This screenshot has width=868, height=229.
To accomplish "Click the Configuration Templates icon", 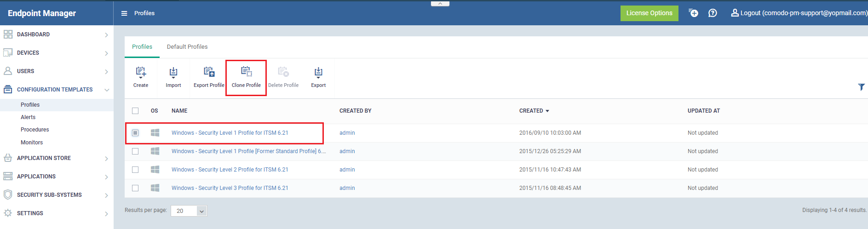I will [x=8, y=90].
